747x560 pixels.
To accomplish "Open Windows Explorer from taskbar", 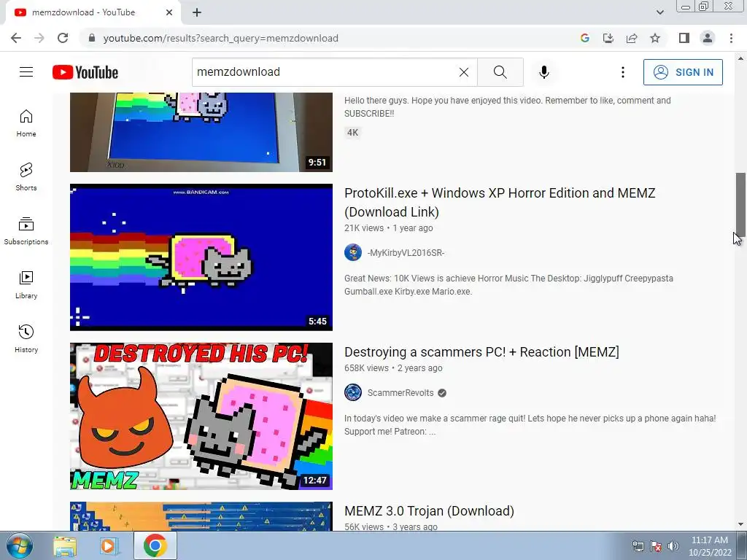I will point(65,545).
